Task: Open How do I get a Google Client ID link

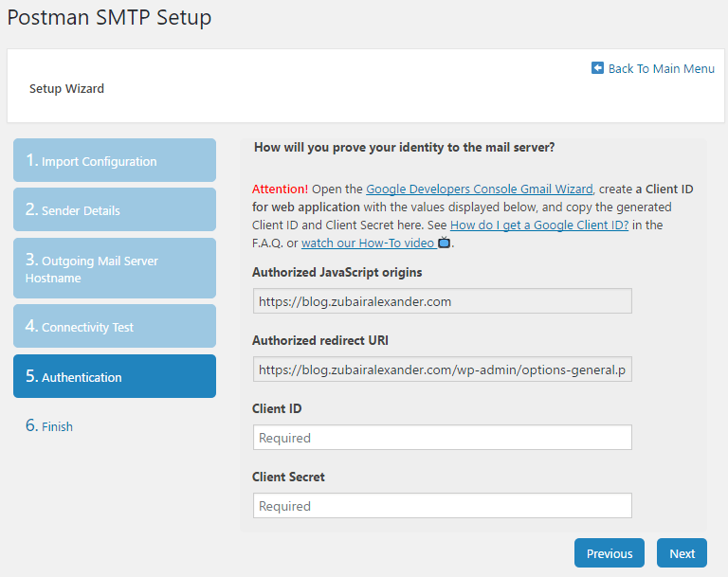Action: (x=539, y=225)
